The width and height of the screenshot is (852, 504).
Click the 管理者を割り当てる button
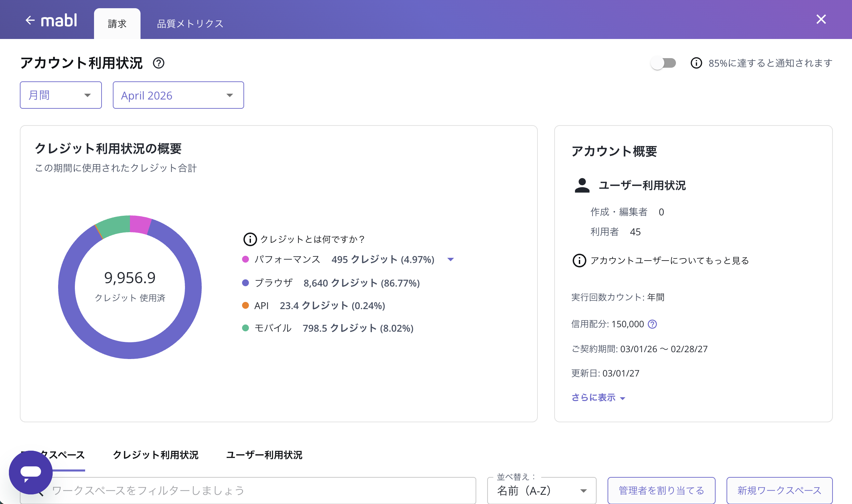661,490
